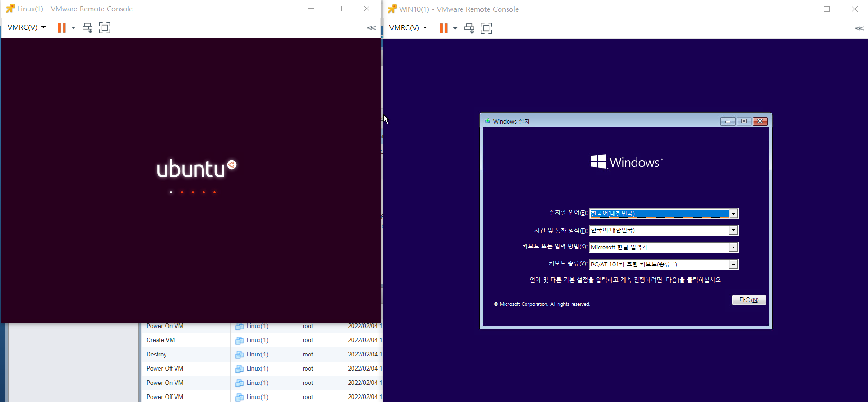Click the date cell in the Create VM row
Viewport: 868px width, 402px height.
coord(364,340)
